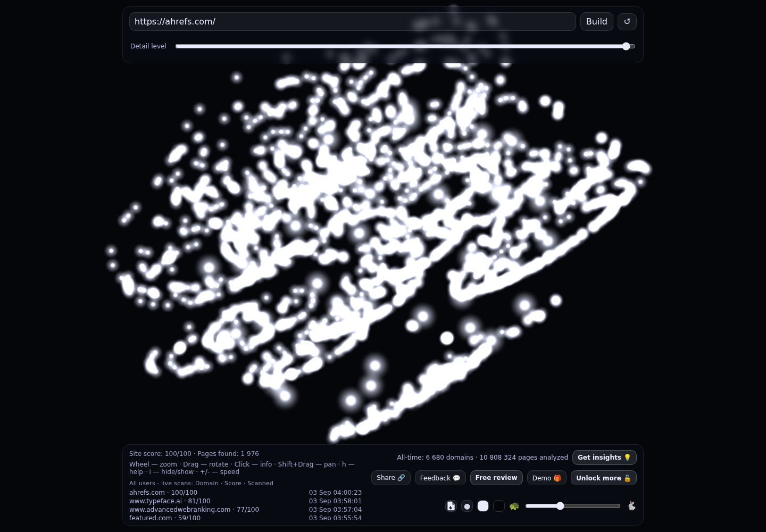
Task: Select the www.typeface.ai 81/100 scan row
Action: 245,501
